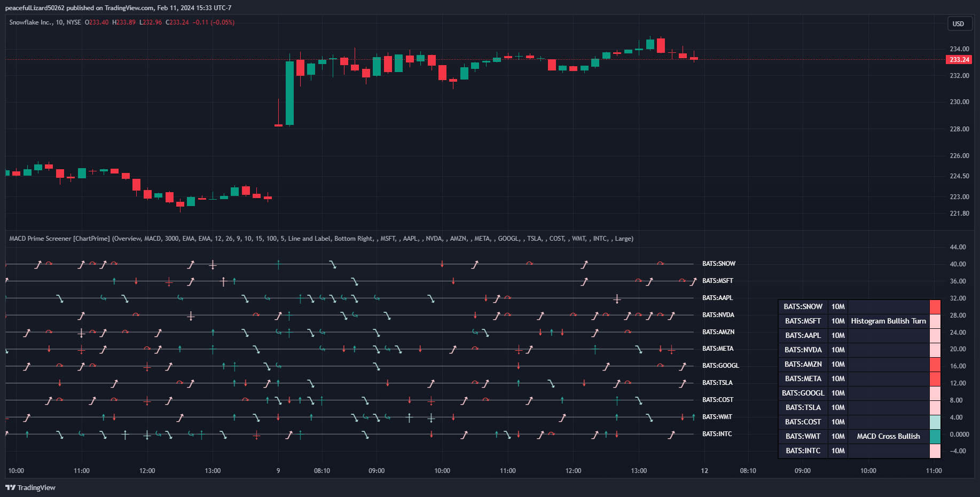
Task: Click the BATS:AMZN cell in the screener table
Action: click(803, 365)
